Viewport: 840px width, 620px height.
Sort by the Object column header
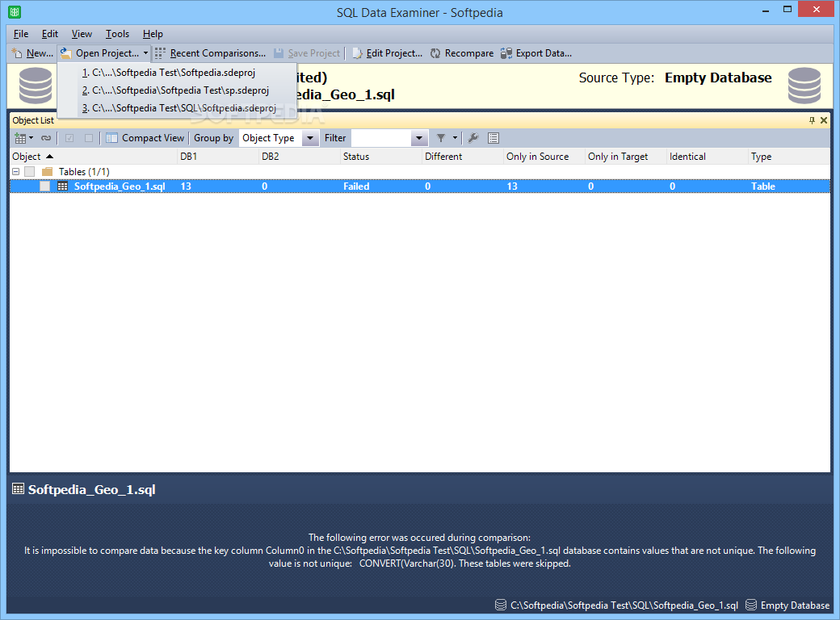(94, 157)
